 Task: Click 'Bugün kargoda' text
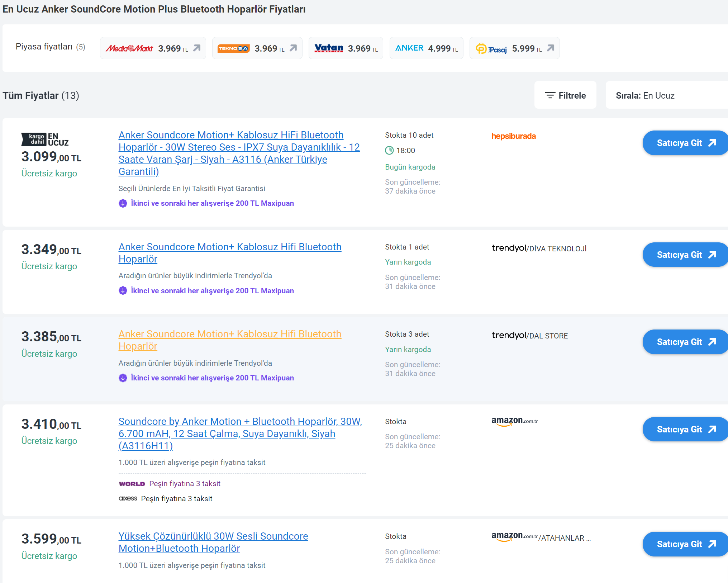coord(410,167)
